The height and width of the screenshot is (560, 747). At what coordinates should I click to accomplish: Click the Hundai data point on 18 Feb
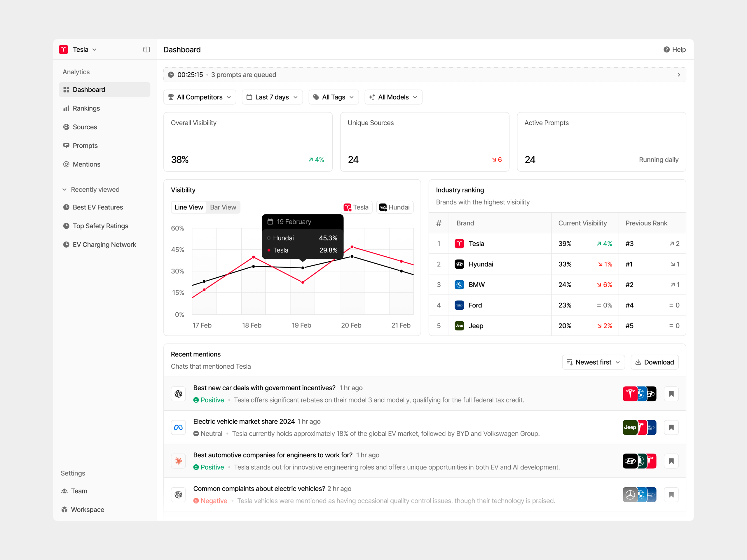pos(254,267)
